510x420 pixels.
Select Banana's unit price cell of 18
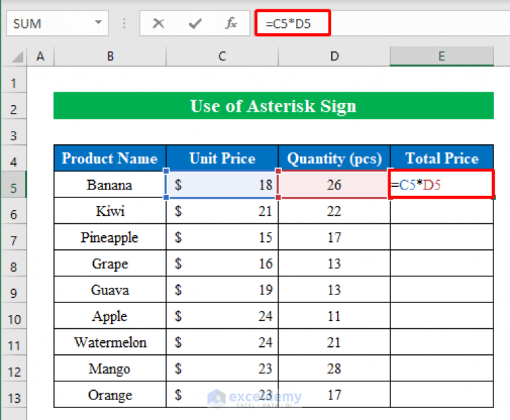click(222, 185)
